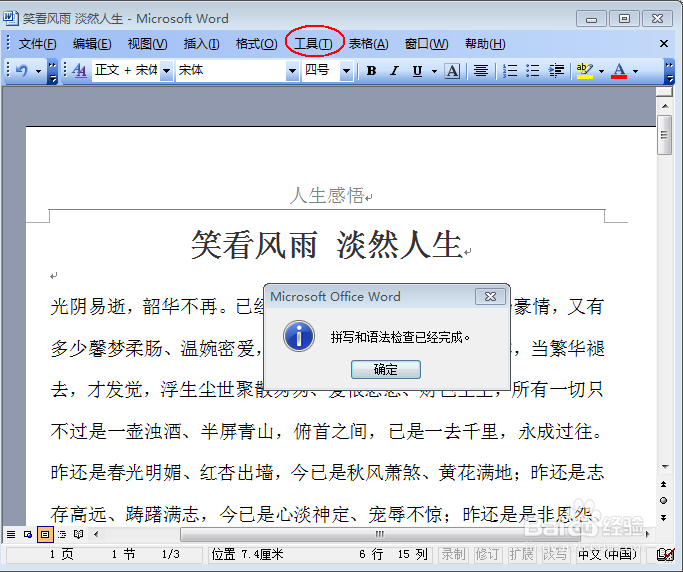This screenshot has height=572, width=683.
Task: Switch to Reading Layout view icon
Action: [78, 534]
